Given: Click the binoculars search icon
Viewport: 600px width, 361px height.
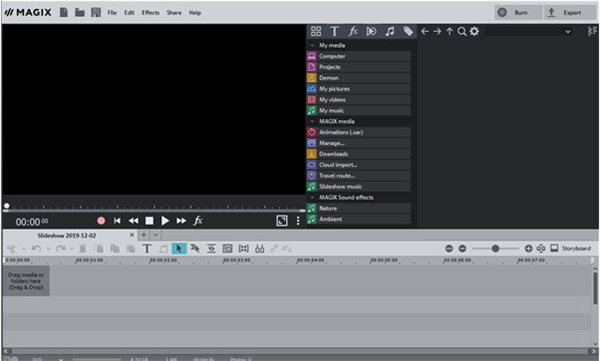Looking at the screenshot, I should 259,249.
